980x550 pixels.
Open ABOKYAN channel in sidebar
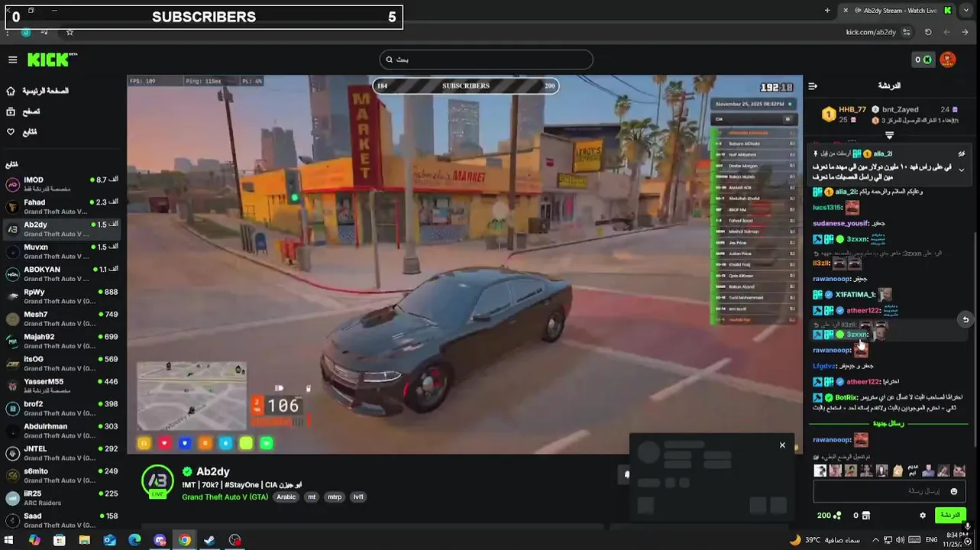[61, 273]
